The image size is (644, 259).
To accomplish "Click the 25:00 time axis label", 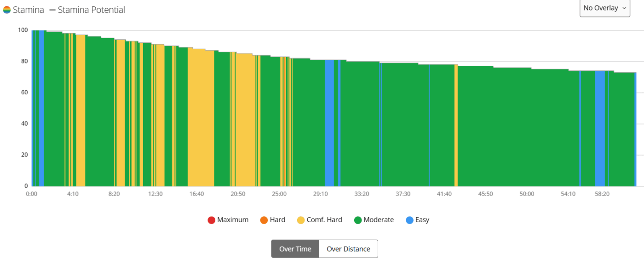I will tap(279, 194).
